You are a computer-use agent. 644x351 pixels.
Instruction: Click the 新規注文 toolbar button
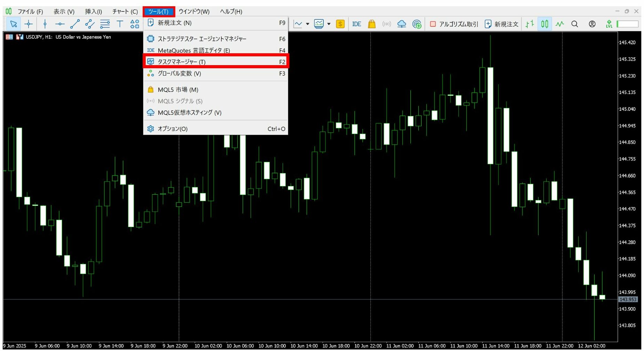502,24
